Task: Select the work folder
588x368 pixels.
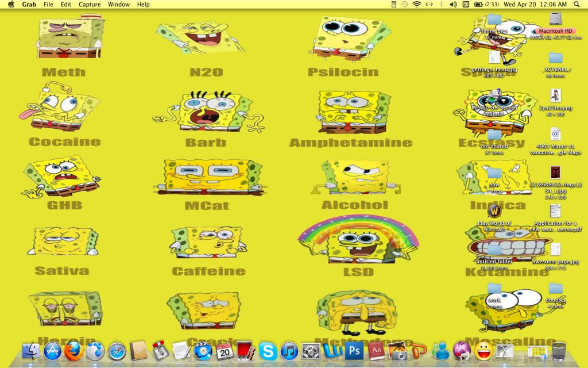Action: (494, 289)
